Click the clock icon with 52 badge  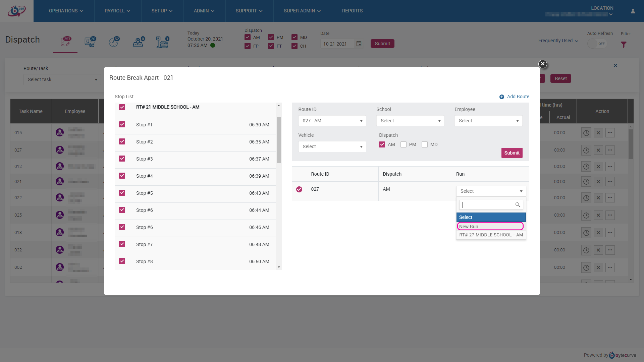click(x=114, y=42)
